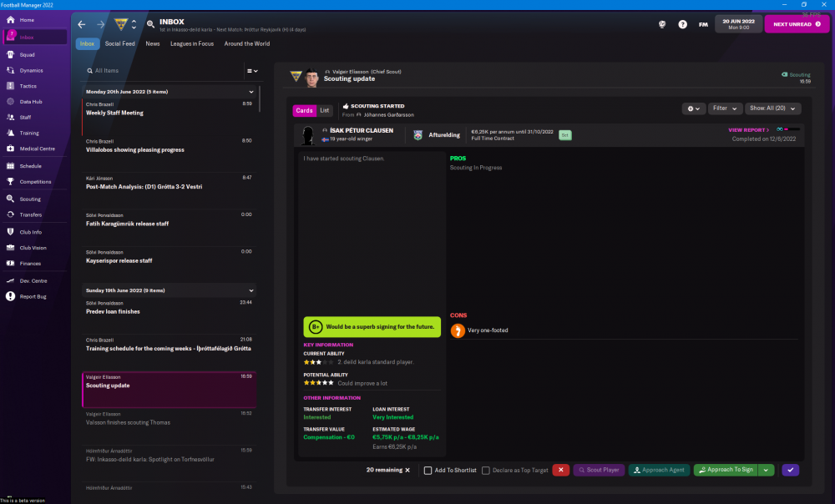The width and height of the screenshot is (835, 504).
Task: Open the FM menu icon
Action: coord(703,24)
